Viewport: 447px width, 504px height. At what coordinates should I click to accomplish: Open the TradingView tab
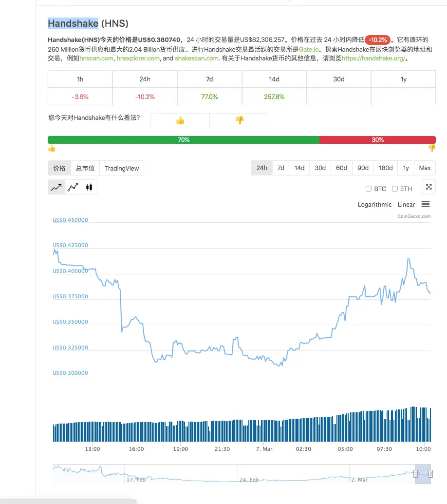click(x=122, y=169)
